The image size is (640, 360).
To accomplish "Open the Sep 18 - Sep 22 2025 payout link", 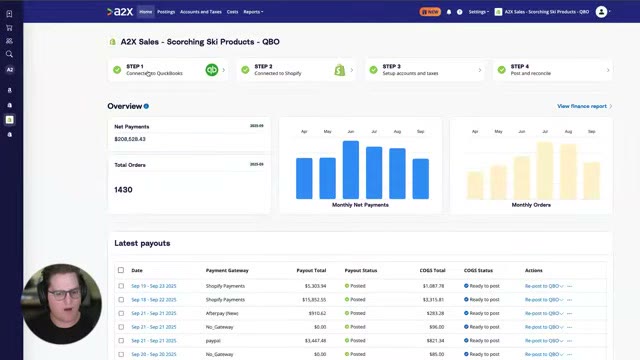I will (154, 300).
